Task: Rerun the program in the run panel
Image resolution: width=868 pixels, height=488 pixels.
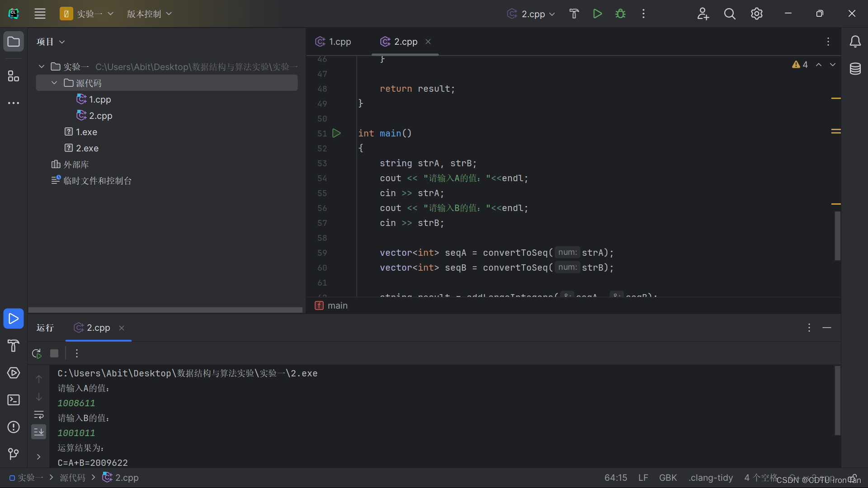Action: [37, 353]
